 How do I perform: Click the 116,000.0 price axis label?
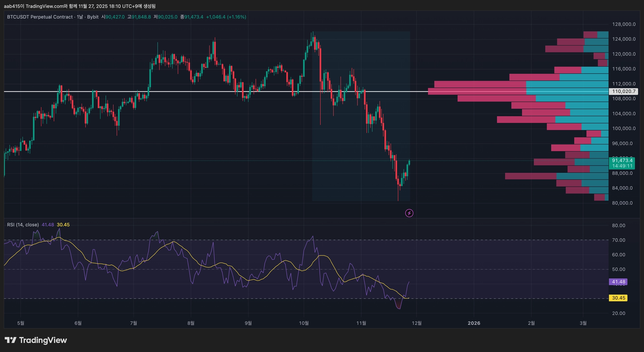pyautogui.click(x=624, y=69)
